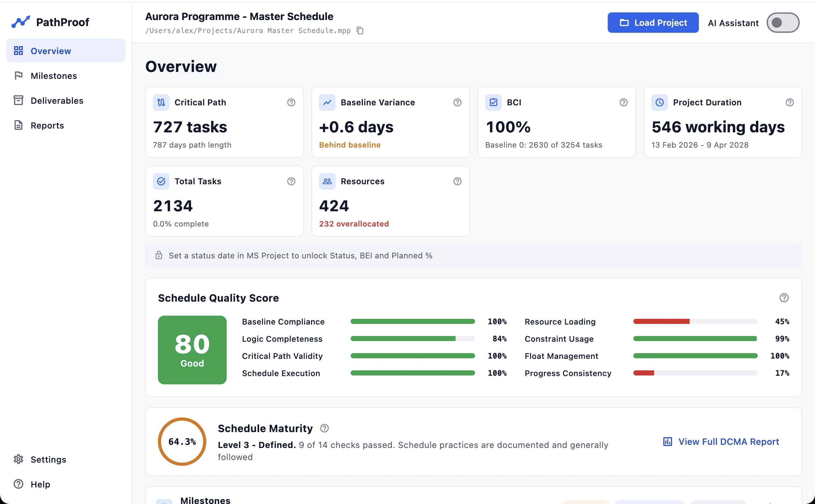Click the Logic Completeness 84% value
815x504 pixels.
click(x=500, y=339)
